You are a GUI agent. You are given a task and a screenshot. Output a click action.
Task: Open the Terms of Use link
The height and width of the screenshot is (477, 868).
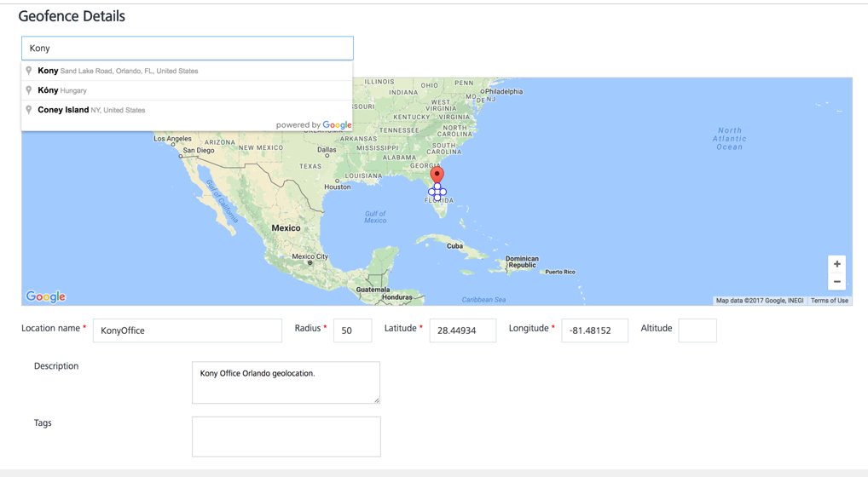(x=829, y=301)
